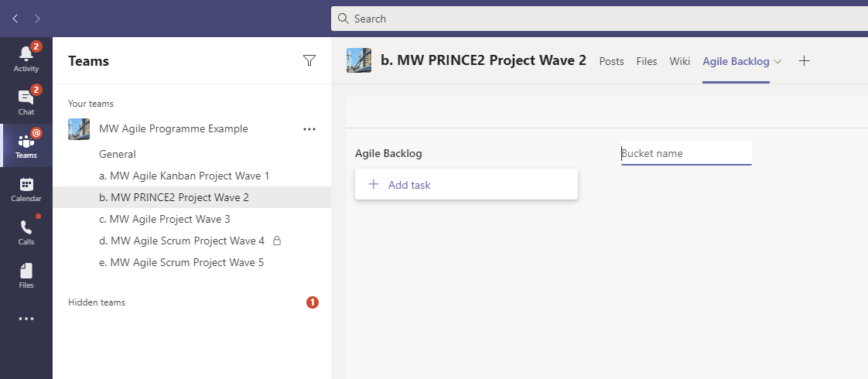Open the Activity feed icon

tap(26, 58)
